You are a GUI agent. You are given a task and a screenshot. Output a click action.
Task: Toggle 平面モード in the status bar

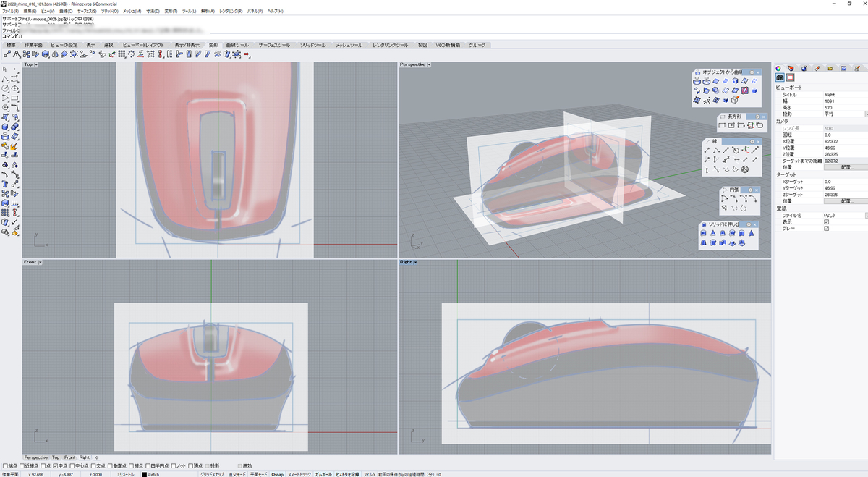tap(259, 474)
